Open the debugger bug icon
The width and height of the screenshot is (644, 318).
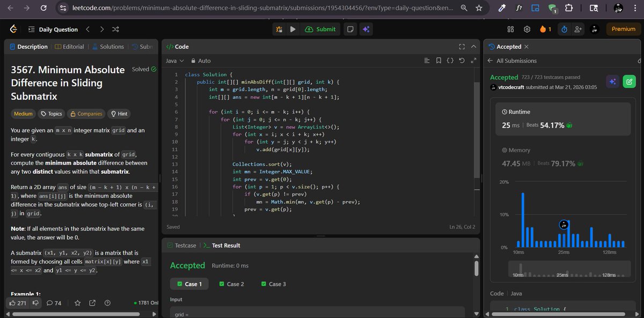(x=280, y=29)
